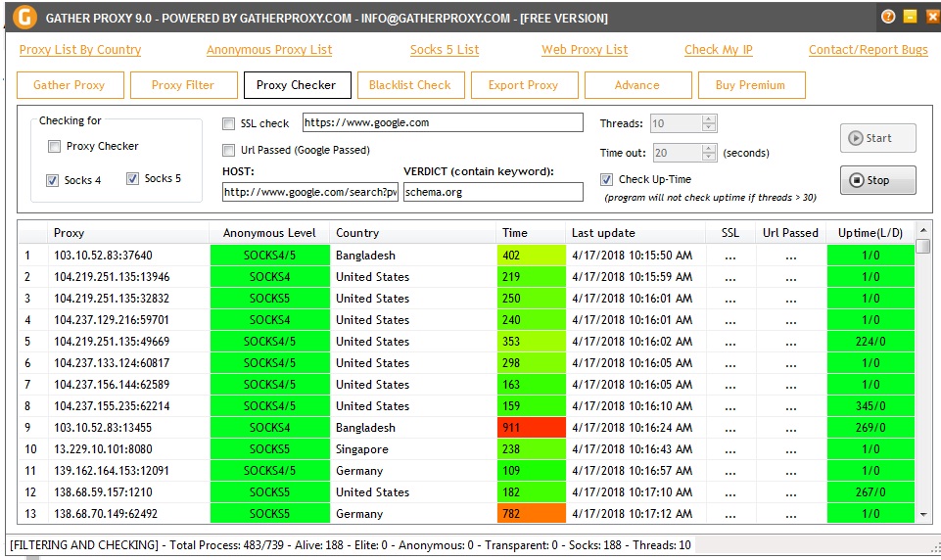Switch to the Proxy Filter tab
The height and width of the screenshot is (560, 941).
pos(184,85)
